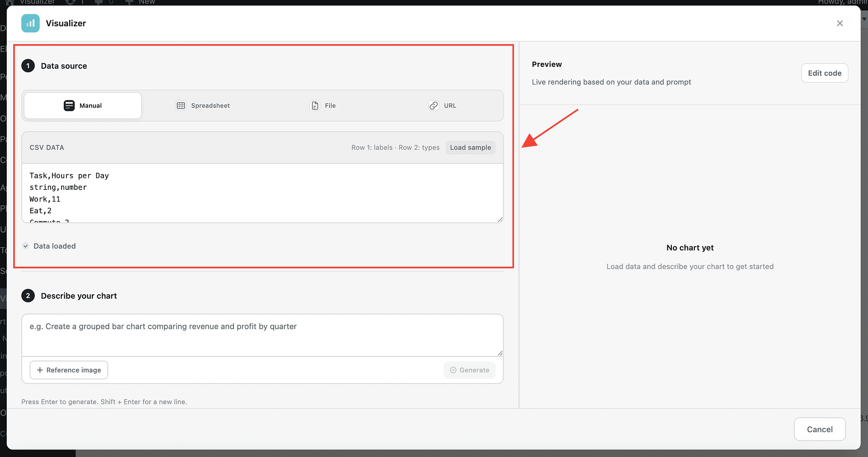Switch to the Spreadsheet tab

(203, 106)
